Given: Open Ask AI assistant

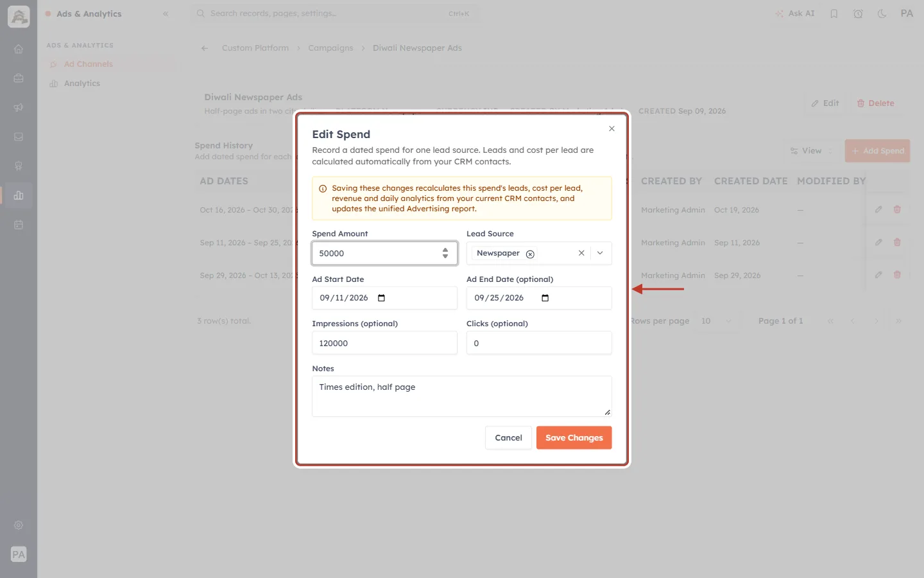Looking at the screenshot, I should click(x=794, y=13).
